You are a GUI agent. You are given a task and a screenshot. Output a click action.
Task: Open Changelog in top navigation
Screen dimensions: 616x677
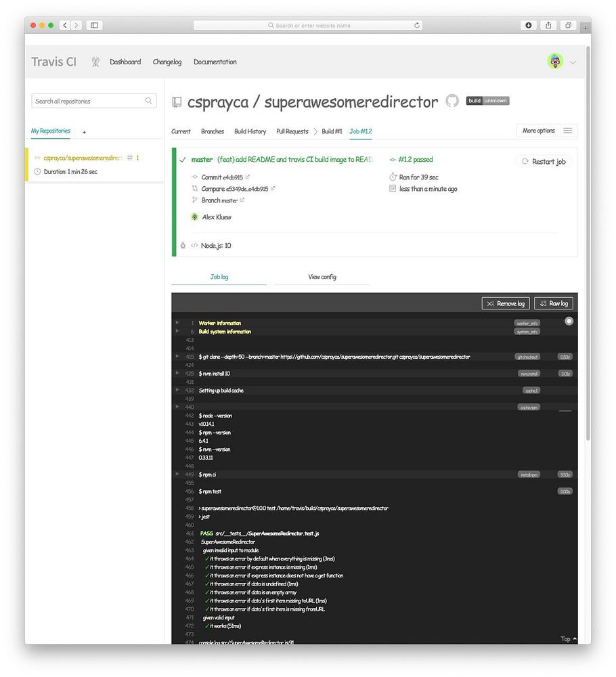[x=167, y=62]
